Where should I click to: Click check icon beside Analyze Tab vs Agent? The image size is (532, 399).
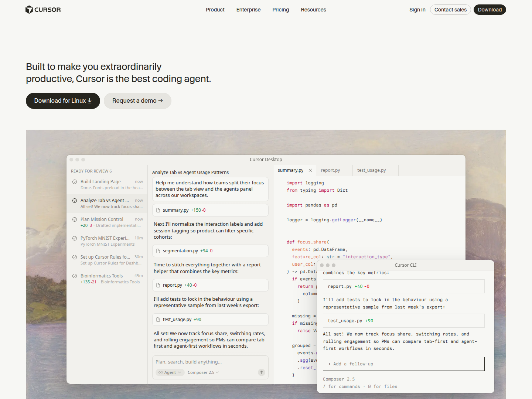[x=75, y=201]
